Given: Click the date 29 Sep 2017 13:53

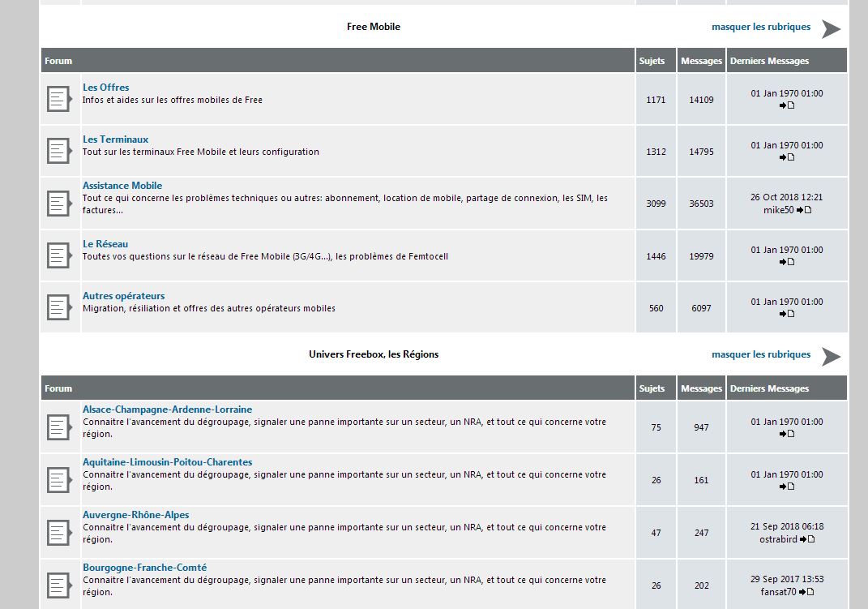Looking at the screenshot, I should pos(787,579).
